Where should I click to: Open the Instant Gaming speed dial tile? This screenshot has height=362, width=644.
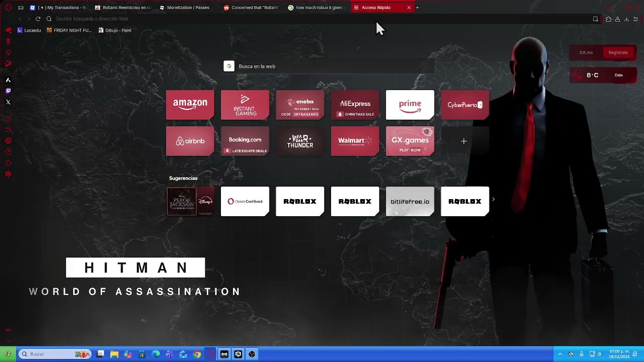click(x=245, y=105)
